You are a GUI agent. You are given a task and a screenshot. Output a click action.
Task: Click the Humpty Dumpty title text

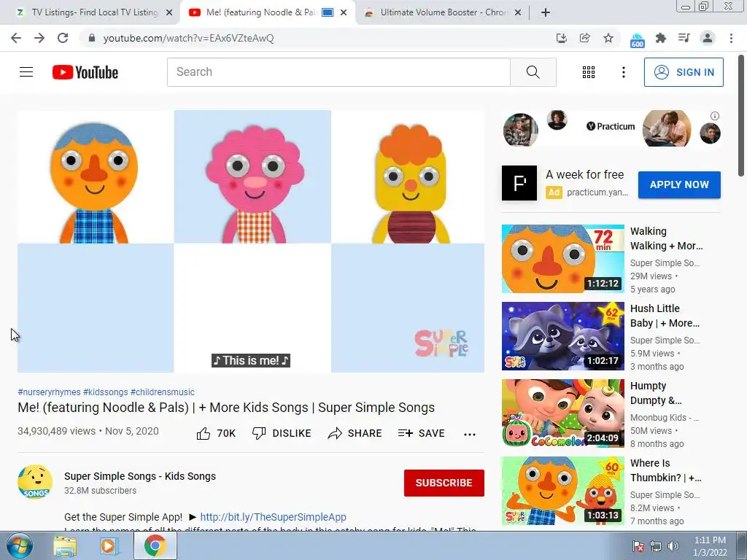coord(656,393)
